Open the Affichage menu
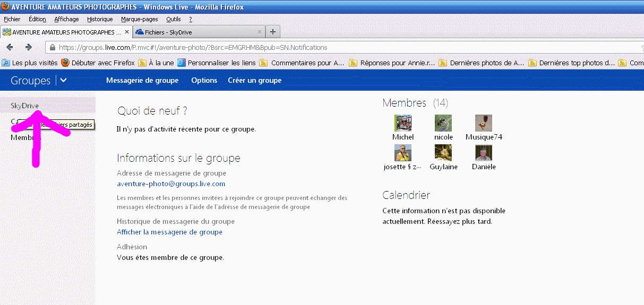Image resolution: width=644 pixels, height=305 pixels. click(x=66, y=19)
